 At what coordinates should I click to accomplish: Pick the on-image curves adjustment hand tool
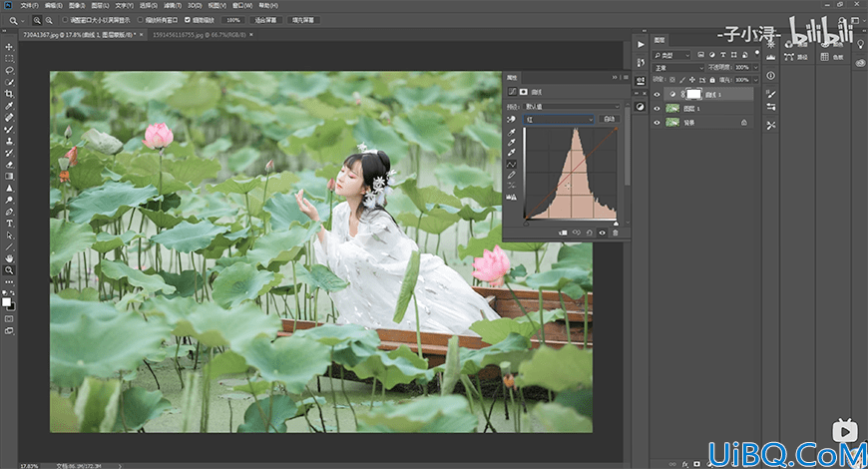point(512,120)
